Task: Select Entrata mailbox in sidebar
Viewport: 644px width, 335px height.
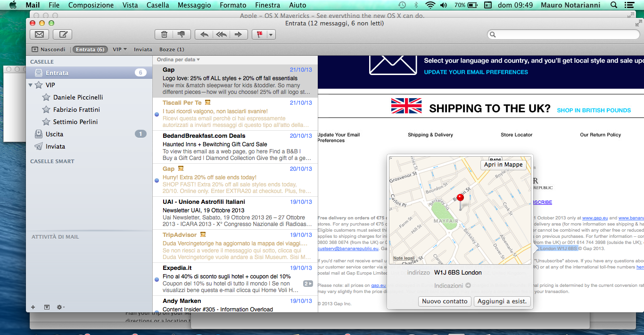Action: coord(89,73)
